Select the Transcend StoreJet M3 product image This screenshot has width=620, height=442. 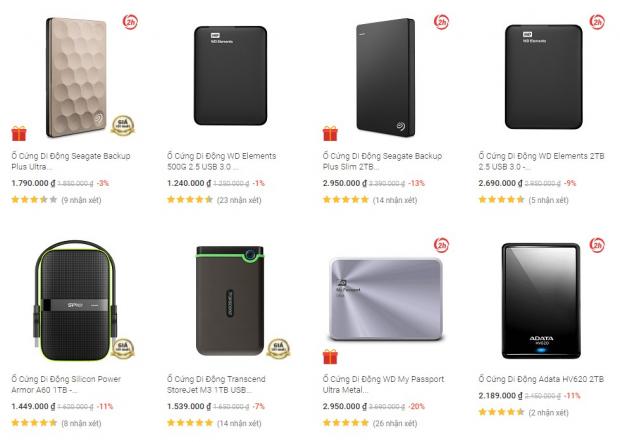tap(229, 299)
